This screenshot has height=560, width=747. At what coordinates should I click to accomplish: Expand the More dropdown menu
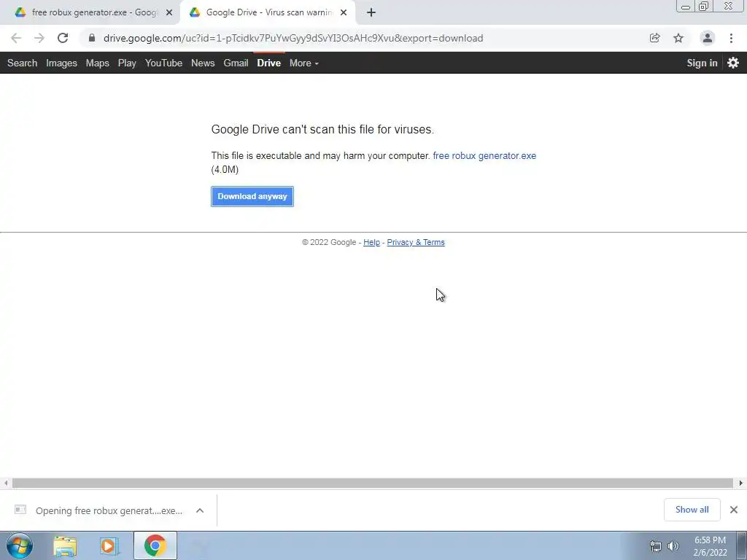304,63
